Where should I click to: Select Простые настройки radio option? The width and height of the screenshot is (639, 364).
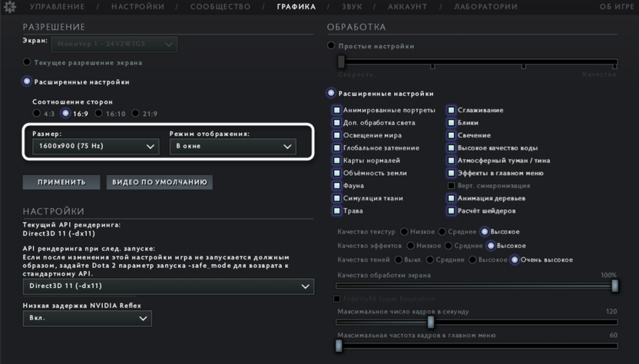pos(332,46)
